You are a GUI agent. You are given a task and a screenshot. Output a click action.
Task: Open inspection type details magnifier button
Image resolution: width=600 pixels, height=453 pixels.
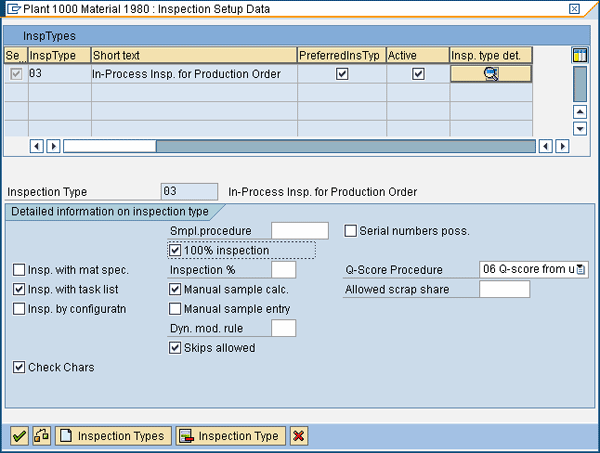491,73
